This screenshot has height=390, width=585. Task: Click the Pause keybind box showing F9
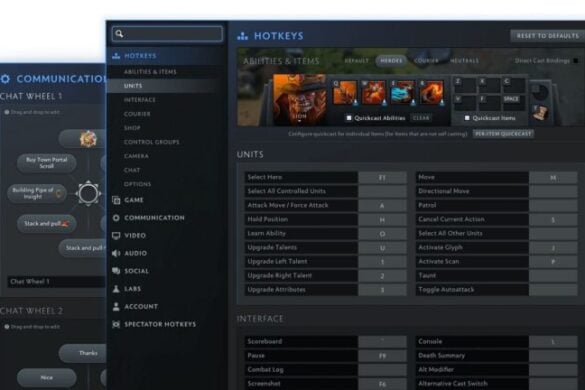[382, 356]
